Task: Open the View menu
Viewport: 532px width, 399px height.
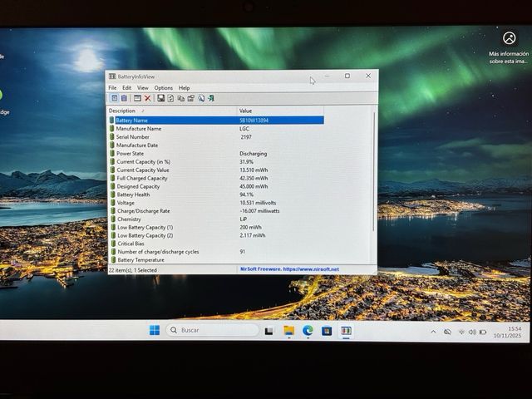Action: [142, 88]
